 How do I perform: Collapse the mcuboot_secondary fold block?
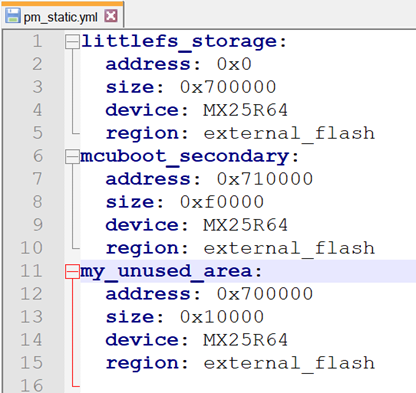(72, 156)
